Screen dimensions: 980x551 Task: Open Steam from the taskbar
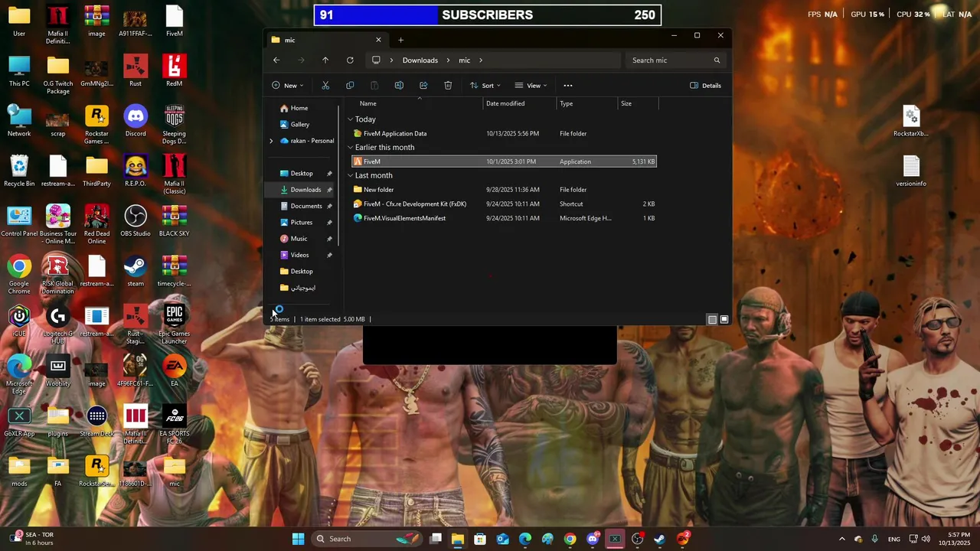pyautogui.click(x=659, y=539)
